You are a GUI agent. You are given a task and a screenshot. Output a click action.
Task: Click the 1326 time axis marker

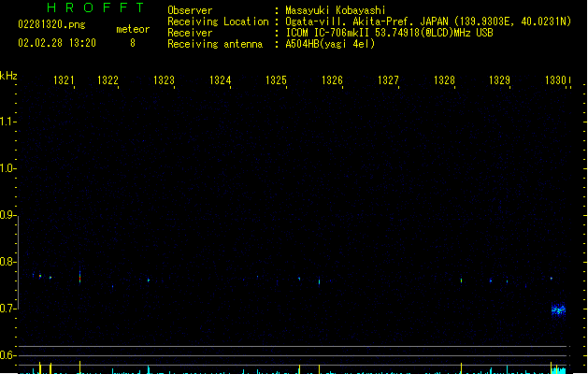332,80
